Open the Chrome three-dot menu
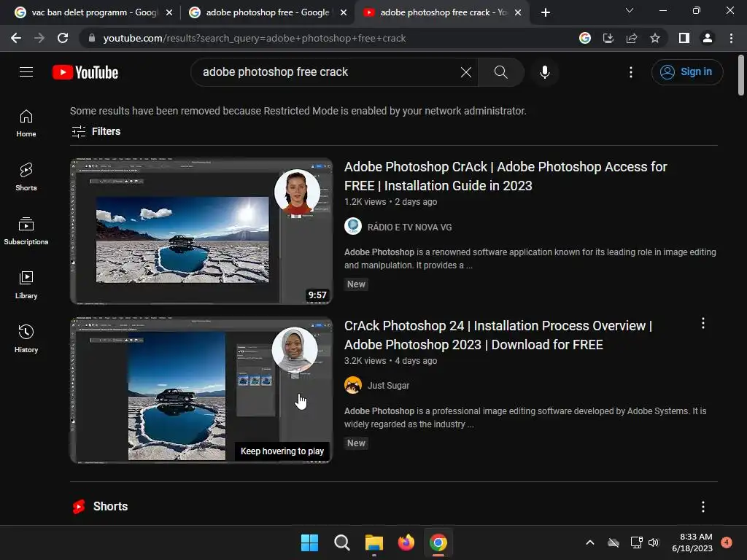747x560 pixels. coord(731,38)
